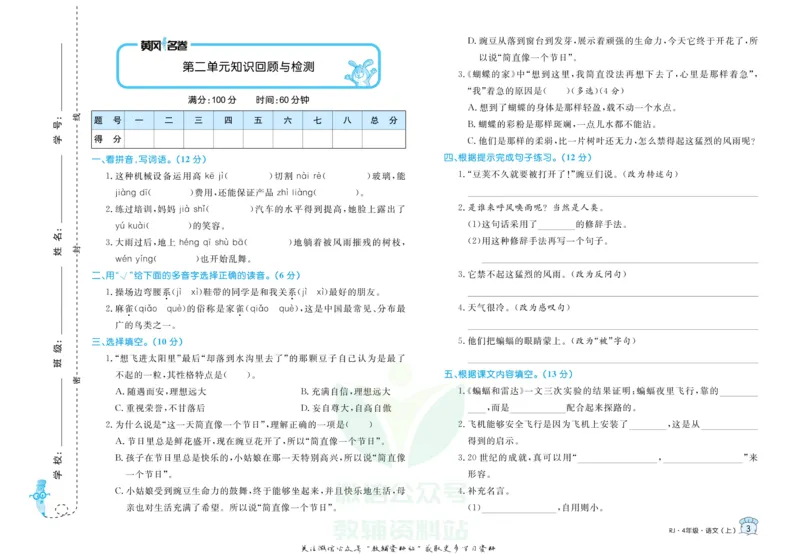The image size is (800, 554).
Task: Click the 题号 header cell in score table
Action: coord(108,120)
